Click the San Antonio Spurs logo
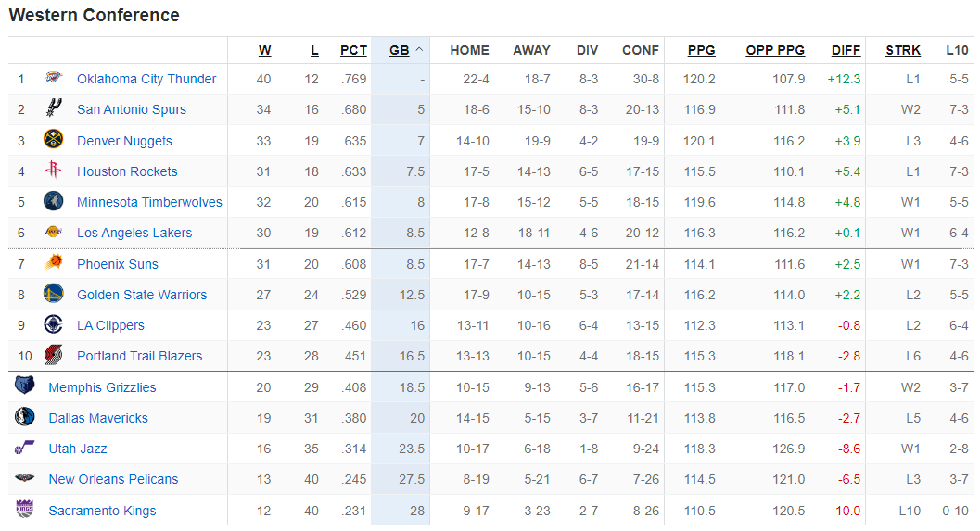The height and width of the screenshot is (531, 980). pos(53,109)
